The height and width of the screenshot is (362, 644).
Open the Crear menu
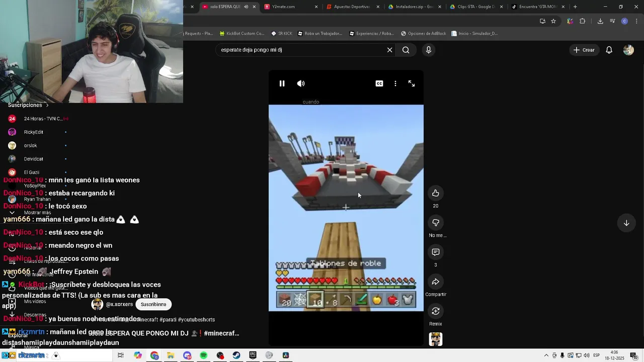tap(584, 50)
